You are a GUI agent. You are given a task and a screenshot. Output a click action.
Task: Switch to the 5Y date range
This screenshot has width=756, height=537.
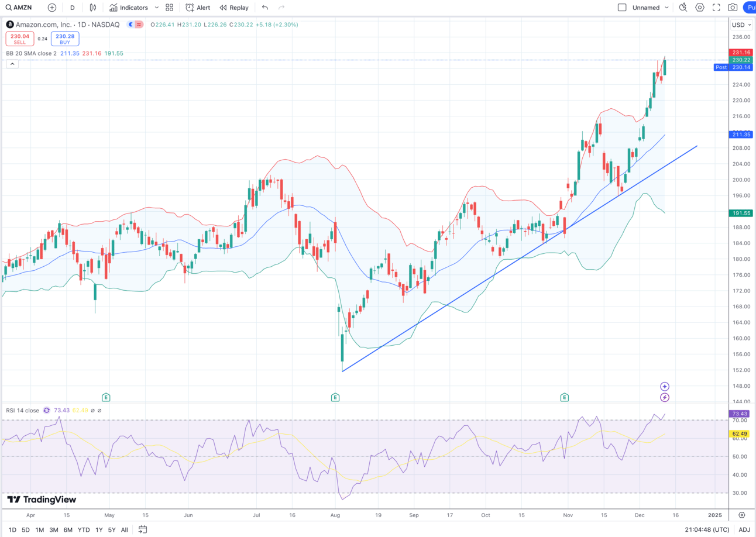[112, 530]
